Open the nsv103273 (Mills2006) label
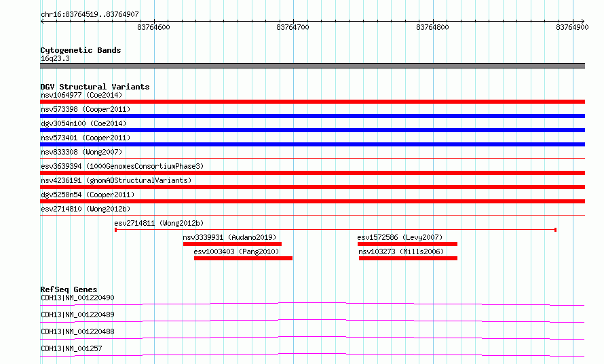The height and width of the screenshot is (364, 604). [x=401, y=251]
